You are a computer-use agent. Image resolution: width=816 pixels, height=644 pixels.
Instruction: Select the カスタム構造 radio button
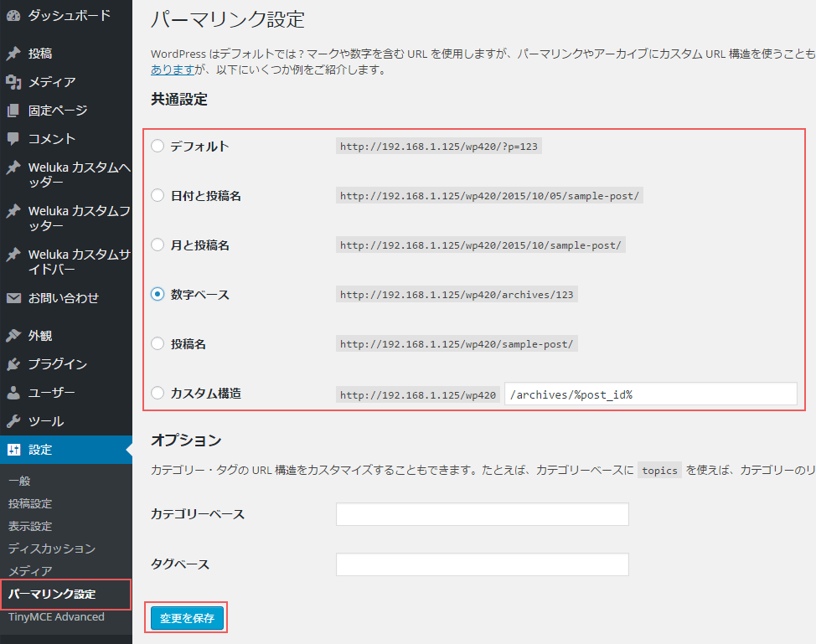coord(158,394)
